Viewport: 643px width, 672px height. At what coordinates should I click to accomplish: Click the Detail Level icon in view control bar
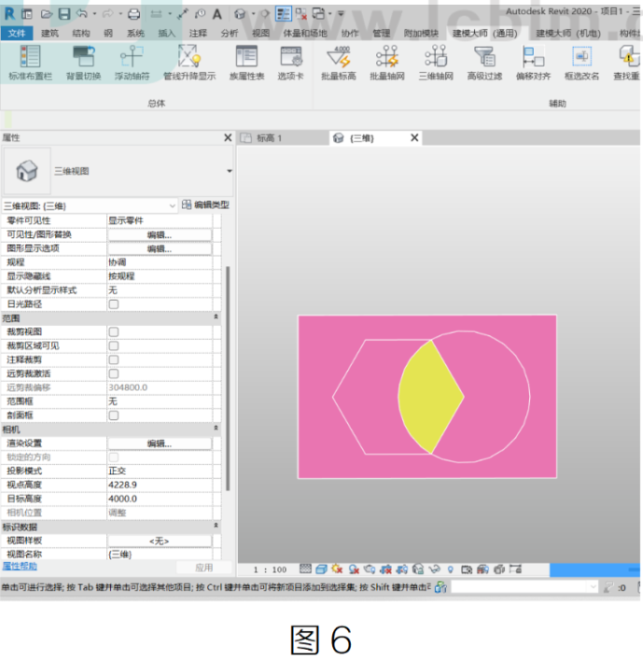point(305,568)
